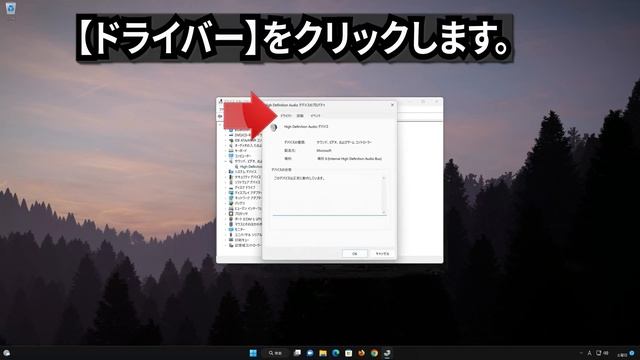
Task: Click the 印刷キュー category icon
Action: pos(231,240)
